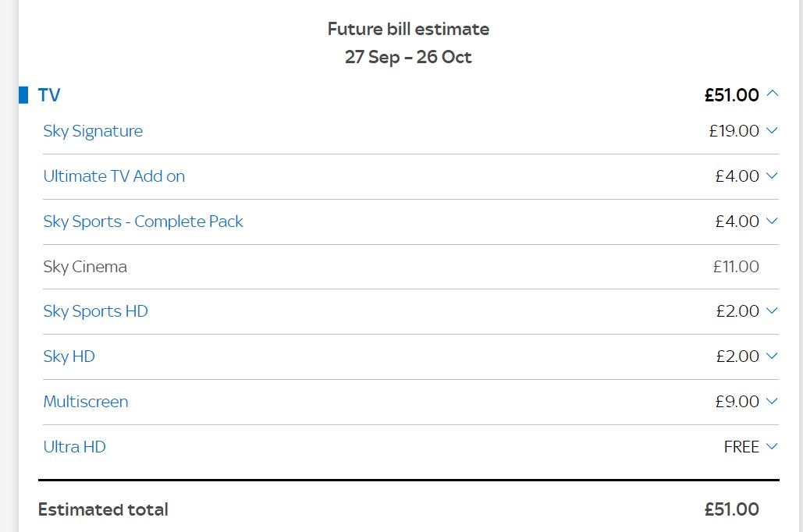Open the Sky HD link
The image size is (803, 532).
pyautogui.click(x=69, y=356)
